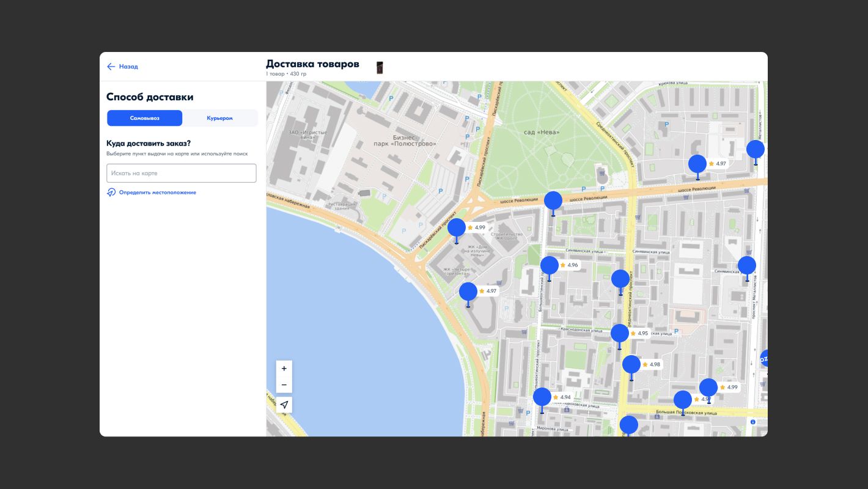The image size is (868, 489).
Task: Pick the pickup pin rated 4.98
Action: (x=631, y=364)
